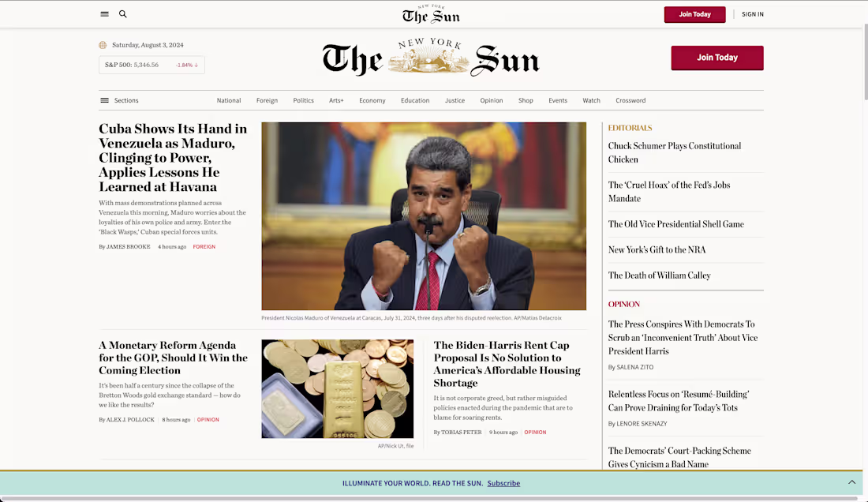
Task: Open the Politics section
Action: (x=303, y=100)
